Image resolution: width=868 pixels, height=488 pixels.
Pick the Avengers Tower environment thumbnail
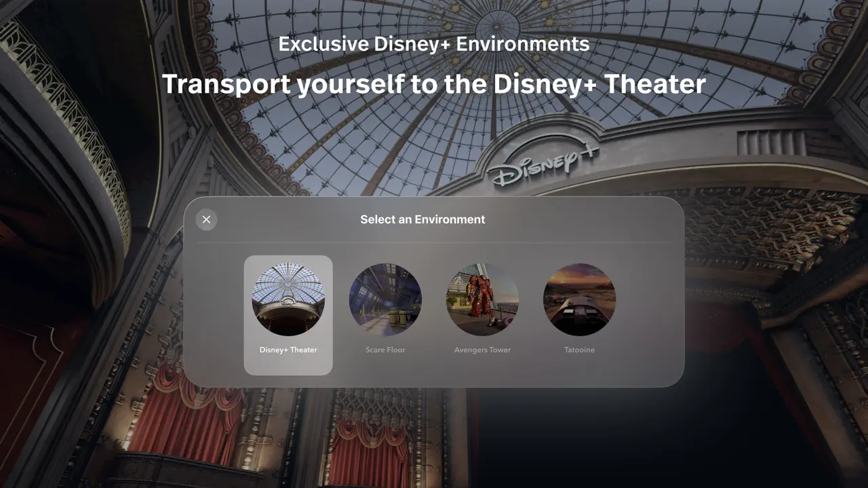point(482,300)
